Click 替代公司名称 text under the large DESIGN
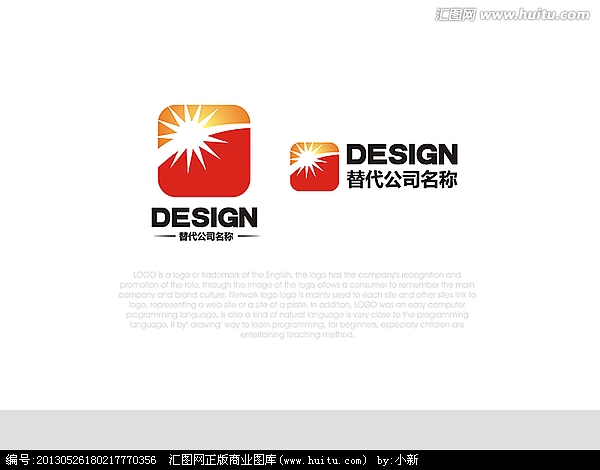The height and width of the screenshot is (470, 600). (x=205, y=237)
